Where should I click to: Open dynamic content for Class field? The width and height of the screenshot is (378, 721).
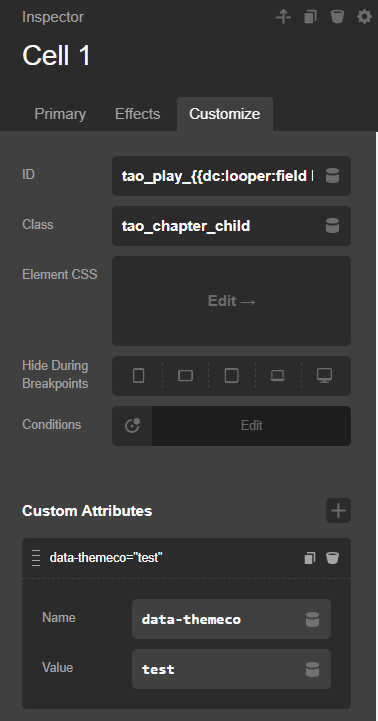point(332,226)
